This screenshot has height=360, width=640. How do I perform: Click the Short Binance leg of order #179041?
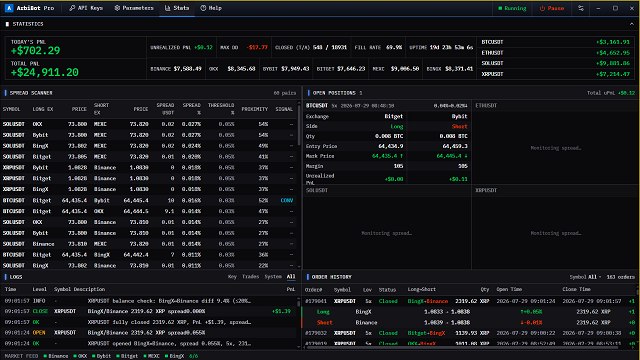coord(469,322)
